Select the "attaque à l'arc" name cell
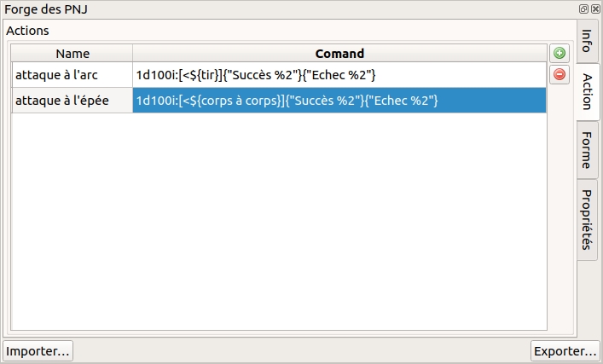 tap(72, 75)
